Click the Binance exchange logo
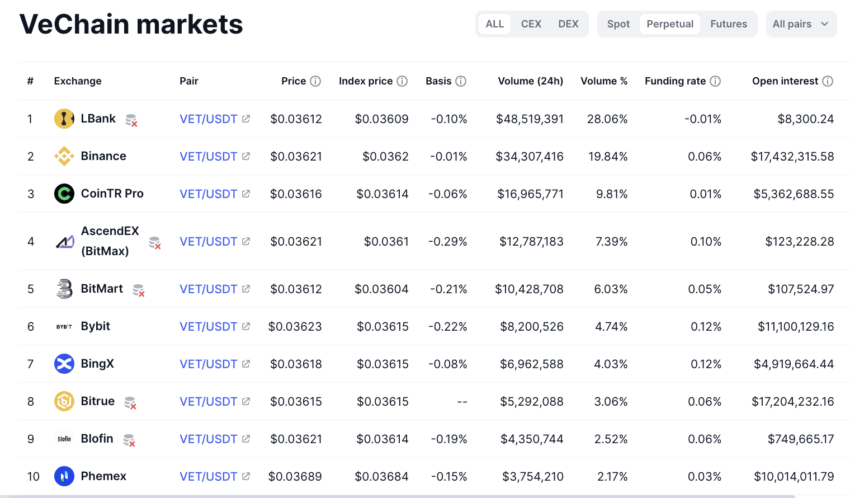Screen dimensions: 850x498 click(64, 156)
